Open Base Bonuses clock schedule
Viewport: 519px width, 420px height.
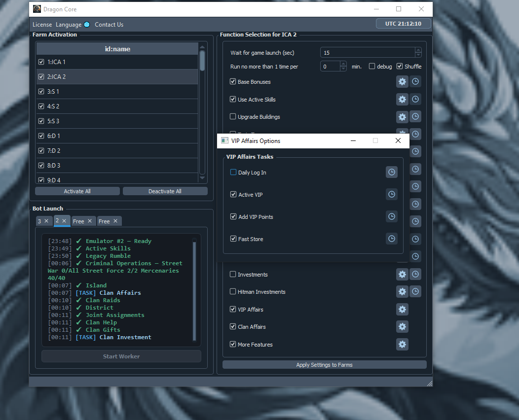(415, 81)
